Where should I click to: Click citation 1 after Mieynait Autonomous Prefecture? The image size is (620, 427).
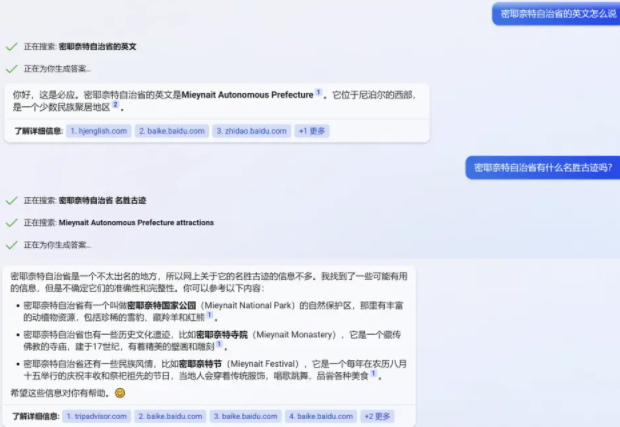point(318,93)
